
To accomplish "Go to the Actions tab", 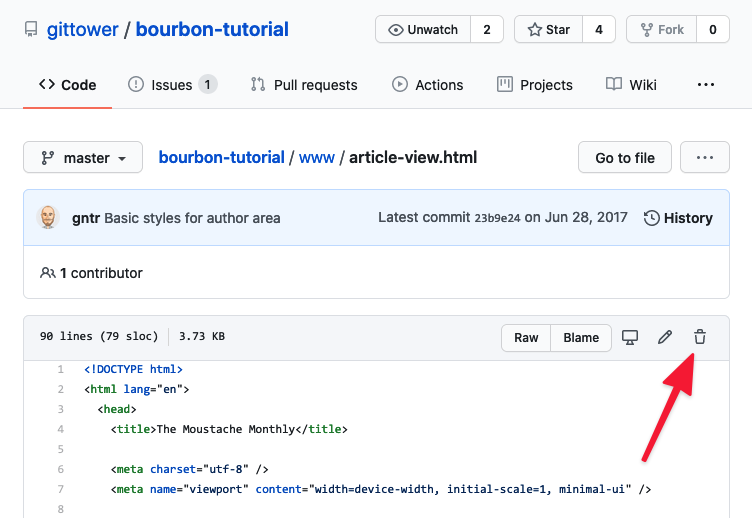I will 428,85.
